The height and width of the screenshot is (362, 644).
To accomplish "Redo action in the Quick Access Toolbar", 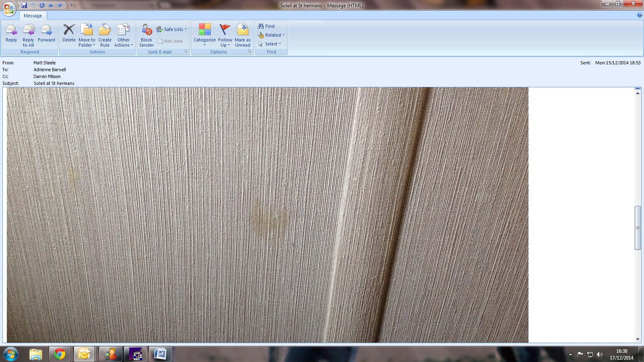I will (42, 5).
